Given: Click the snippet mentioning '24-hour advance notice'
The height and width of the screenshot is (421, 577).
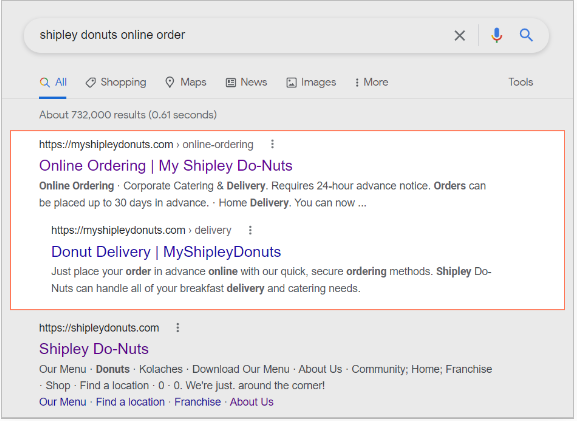Looking at the screenshot, I should [x=262, y=194].
